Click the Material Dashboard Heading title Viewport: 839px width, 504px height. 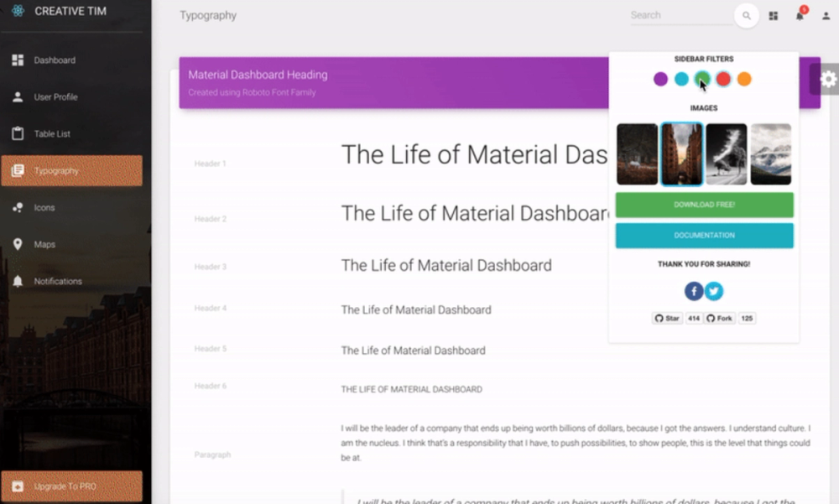coord(258,75)
